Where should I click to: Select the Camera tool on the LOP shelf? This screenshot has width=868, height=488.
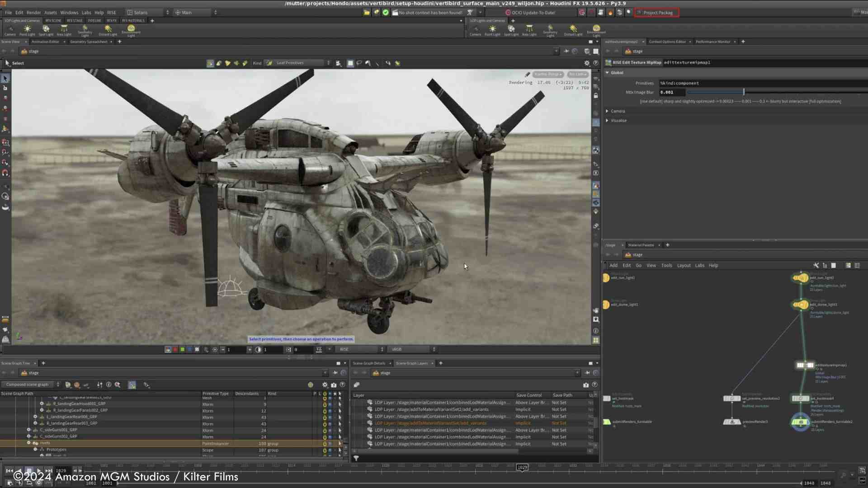pos(10,29)
